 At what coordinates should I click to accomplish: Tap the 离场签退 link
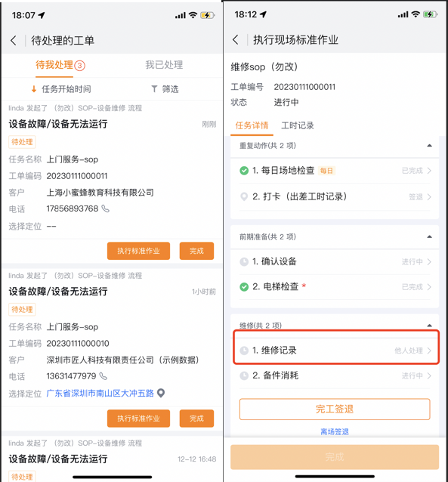tap(335, 431)
